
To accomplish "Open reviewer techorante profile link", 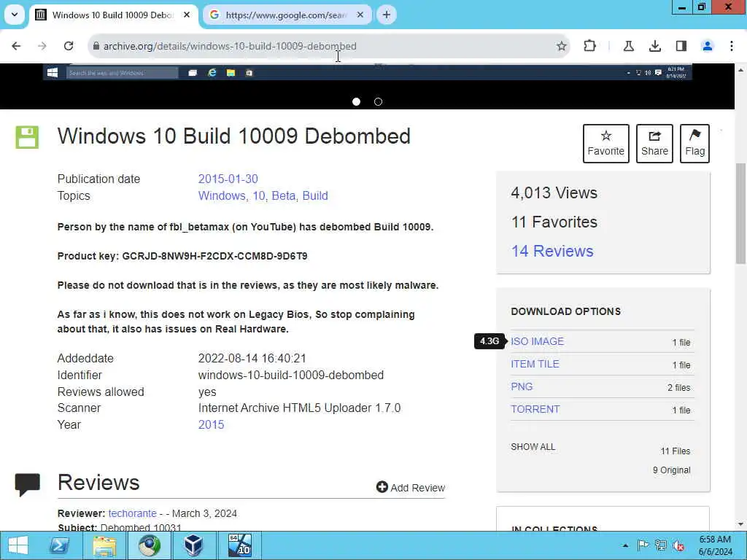I will [133, 513].
